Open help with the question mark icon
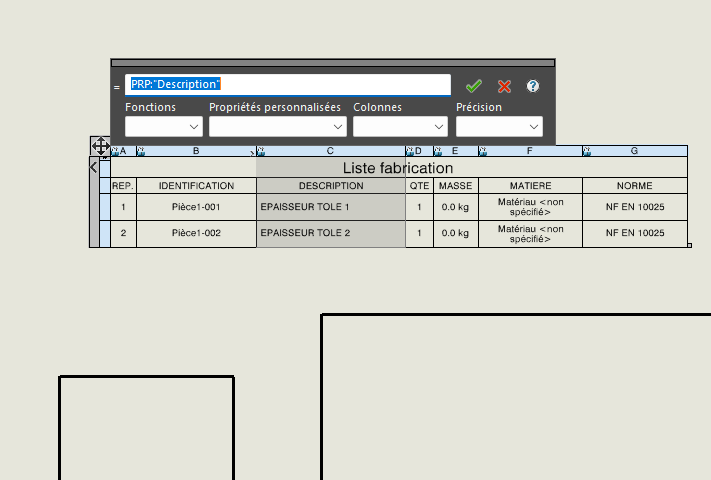711x480 pixels. coord(533,86)
